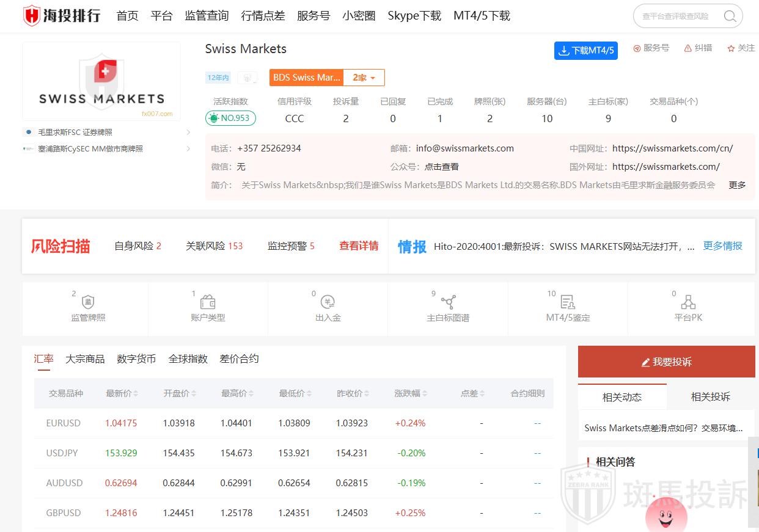759x532 pixels.
Task: Open the 平台PK compare icon
Action: click(x=688, y=302)
